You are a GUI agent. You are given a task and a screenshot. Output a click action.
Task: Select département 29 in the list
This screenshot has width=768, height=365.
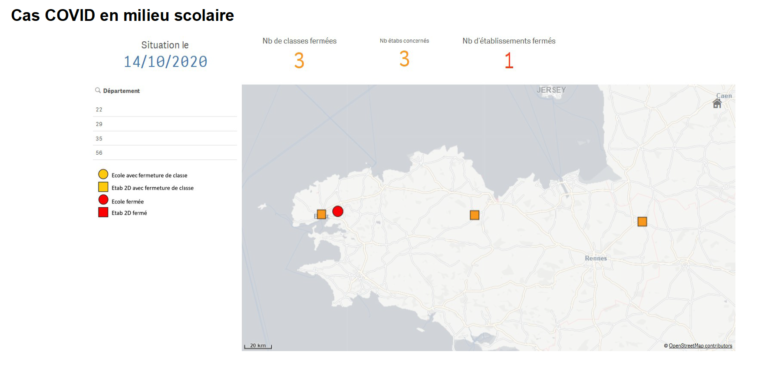(x=165, y=124)
